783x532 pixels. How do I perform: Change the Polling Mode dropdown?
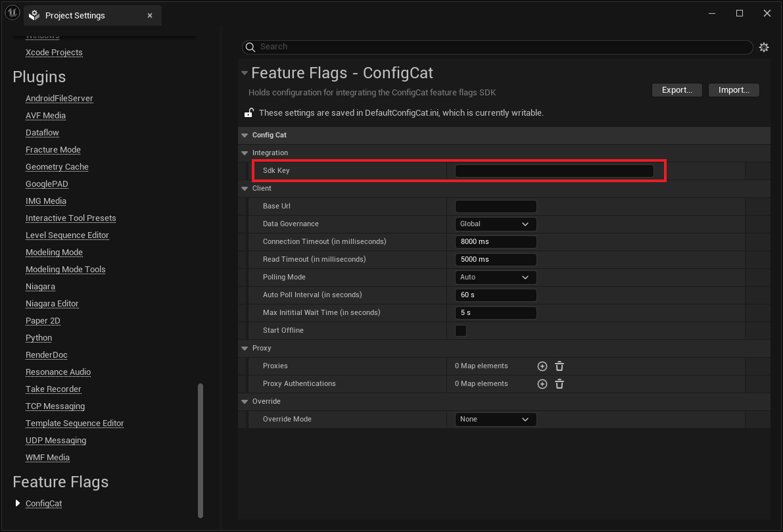coord(495,277)
